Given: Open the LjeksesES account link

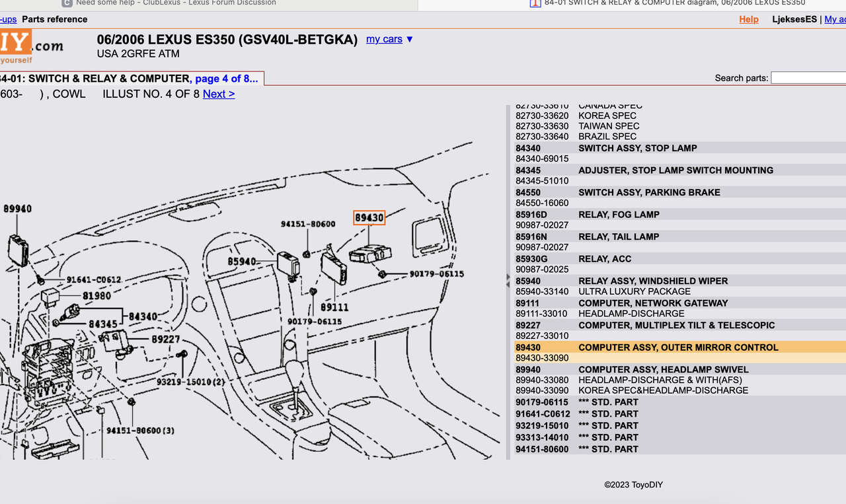Looking at the screenshot, I should pos(794,19).
